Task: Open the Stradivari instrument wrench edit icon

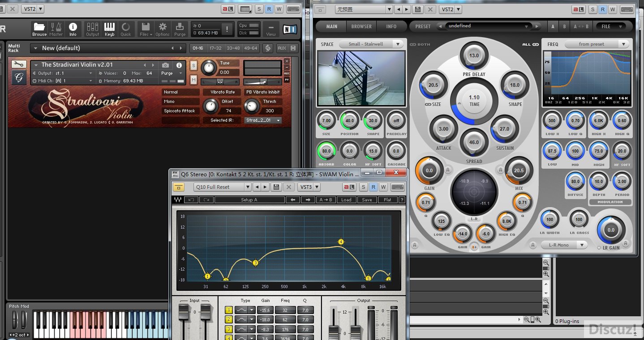Action: [18, 64]
